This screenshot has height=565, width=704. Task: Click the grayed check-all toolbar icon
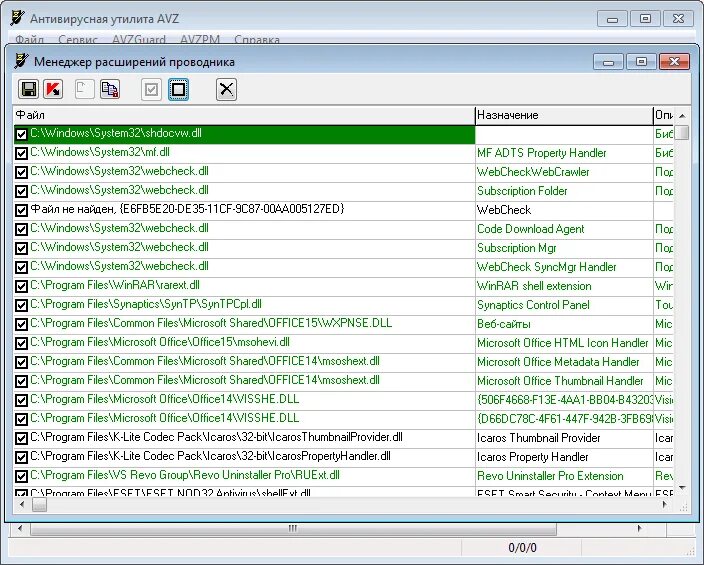tap(151, 89)
